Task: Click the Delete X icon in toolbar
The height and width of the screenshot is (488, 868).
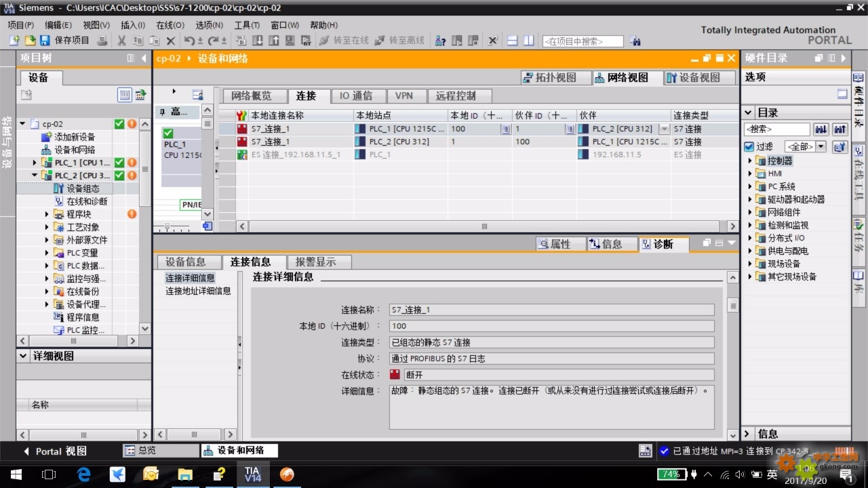Action: 171,41
